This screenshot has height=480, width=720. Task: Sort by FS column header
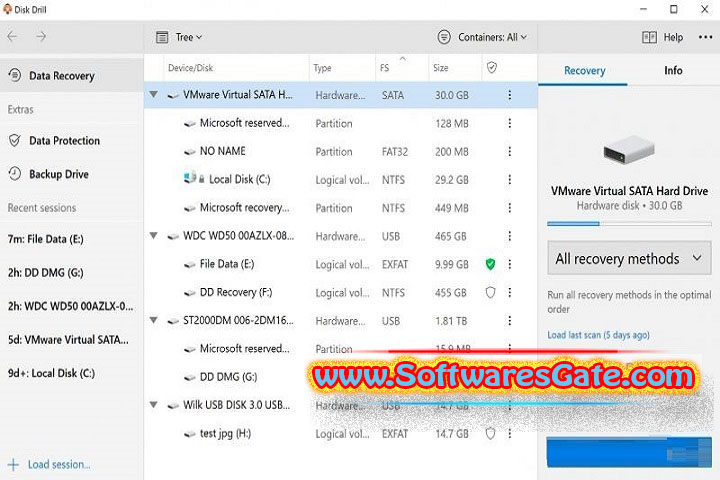[x=384, y=68]
